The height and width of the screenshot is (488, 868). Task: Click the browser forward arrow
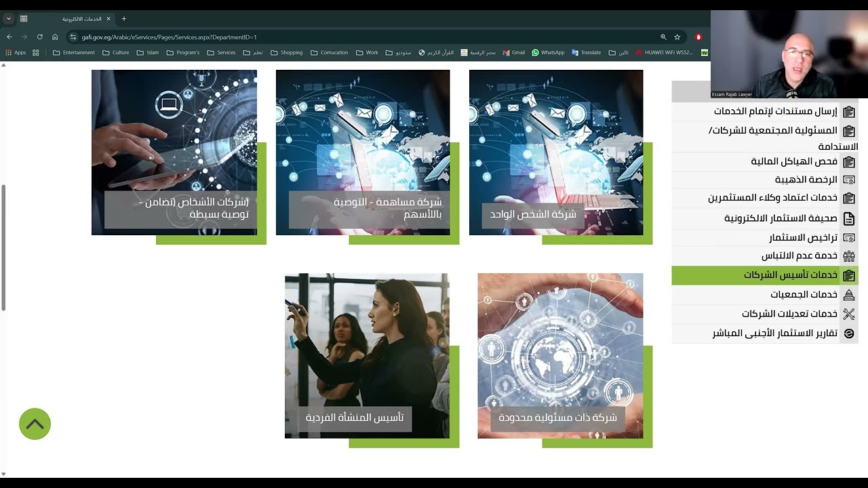click(x=24, y=37)
